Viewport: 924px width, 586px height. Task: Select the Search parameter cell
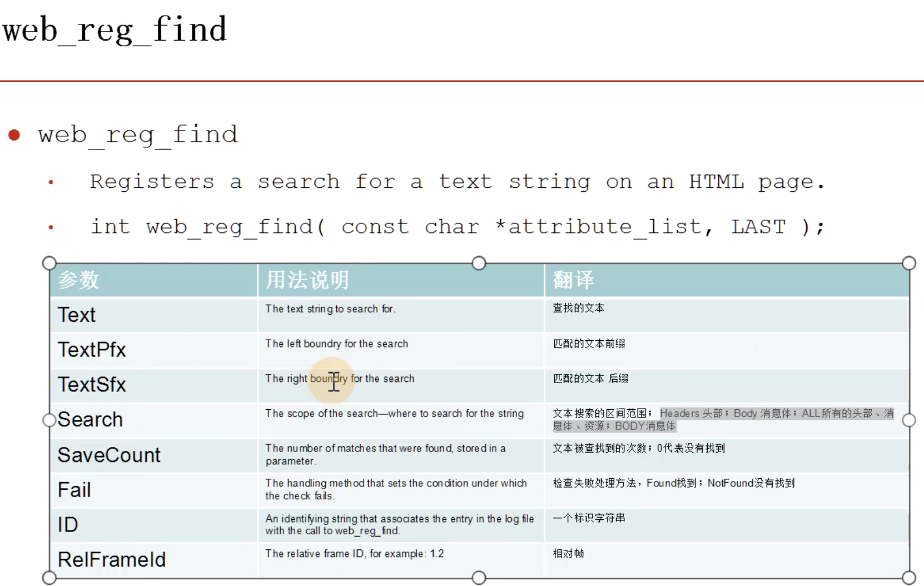coord(154,420)
